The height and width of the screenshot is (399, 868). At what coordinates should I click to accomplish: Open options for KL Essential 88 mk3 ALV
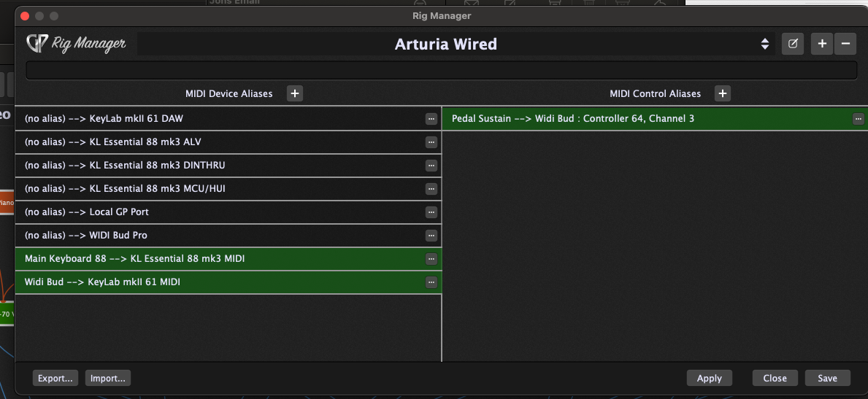click(431, 142)
